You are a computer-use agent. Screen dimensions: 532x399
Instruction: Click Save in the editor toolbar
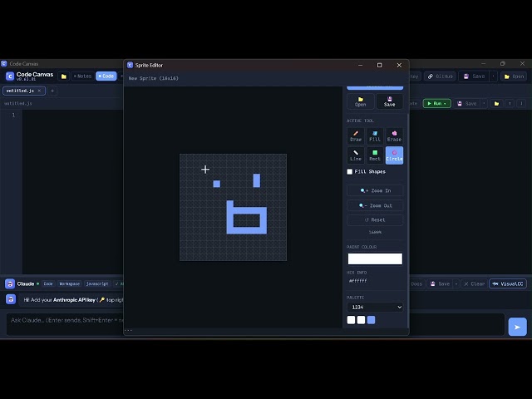467,103
